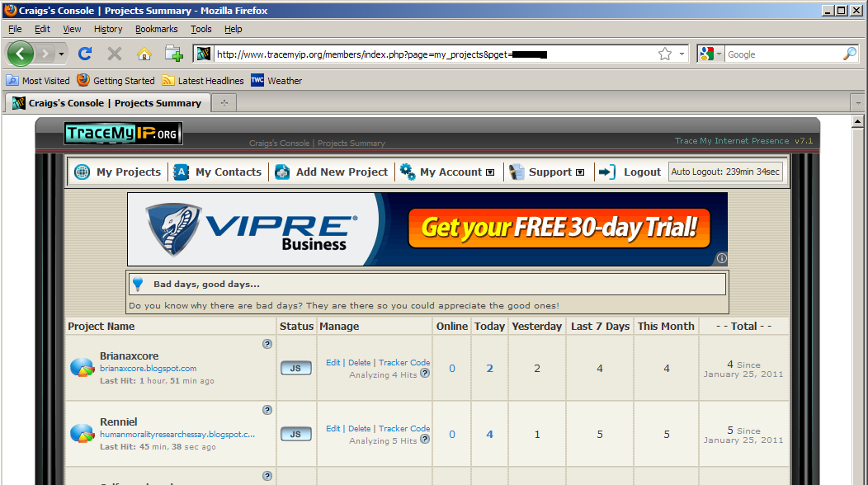Go back with the green Back arrow
Image resolution: width=868 pixels, height=485 pixels.
[21, 54]
